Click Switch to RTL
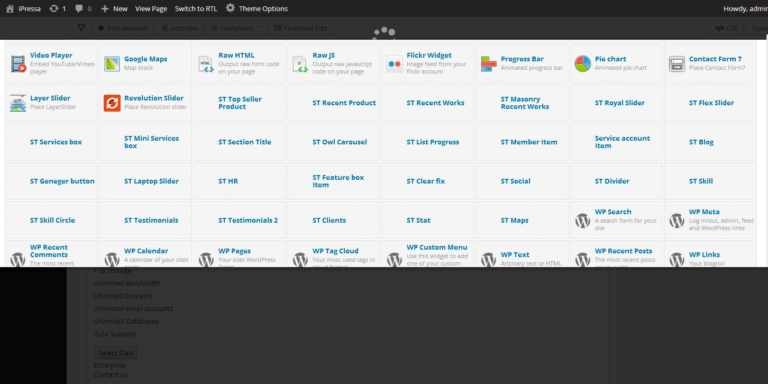The width and height of the screenshot is (768, 384). 196,8
